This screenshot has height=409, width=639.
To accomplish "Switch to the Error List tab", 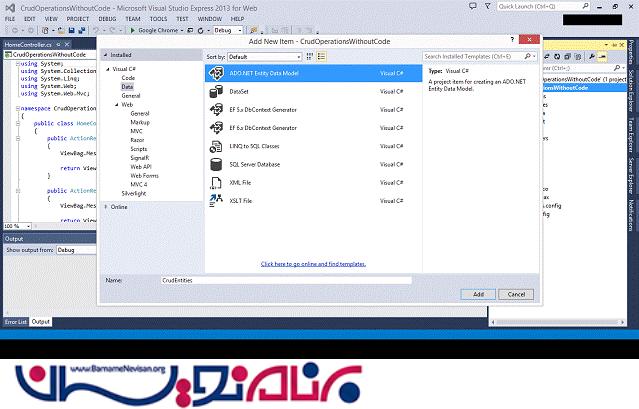I will [x=16, y=321].
